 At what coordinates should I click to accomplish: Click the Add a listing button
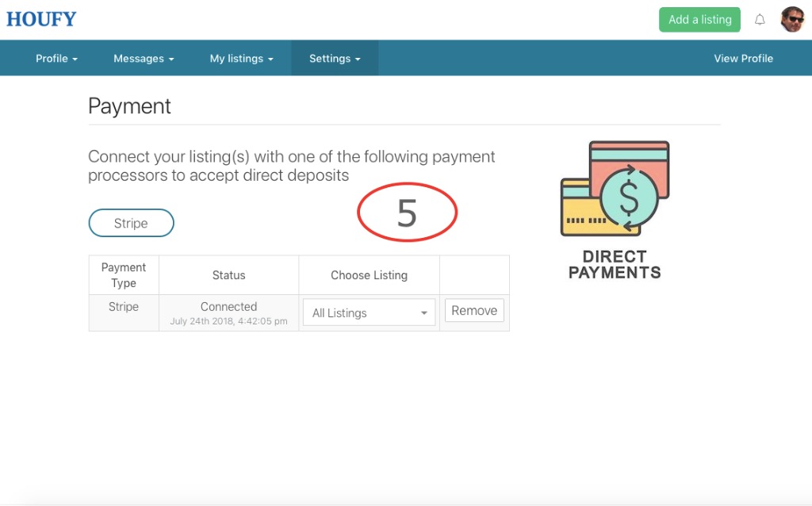click(699, 19)
